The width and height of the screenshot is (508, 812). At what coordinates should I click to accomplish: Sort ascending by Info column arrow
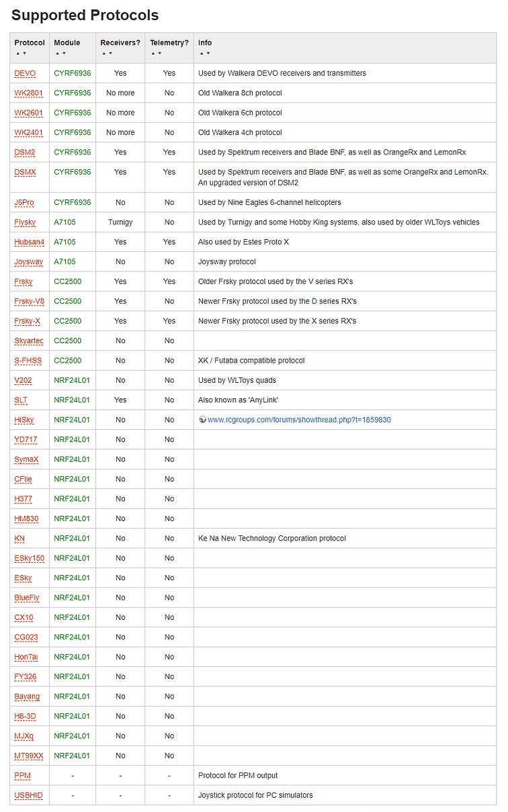click(201, 53)
